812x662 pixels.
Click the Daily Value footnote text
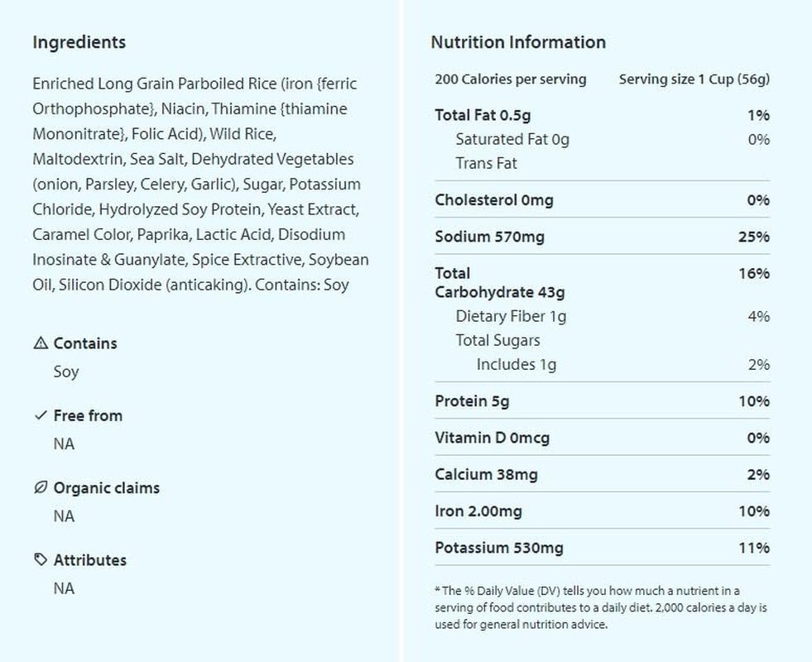pos(601,607)
